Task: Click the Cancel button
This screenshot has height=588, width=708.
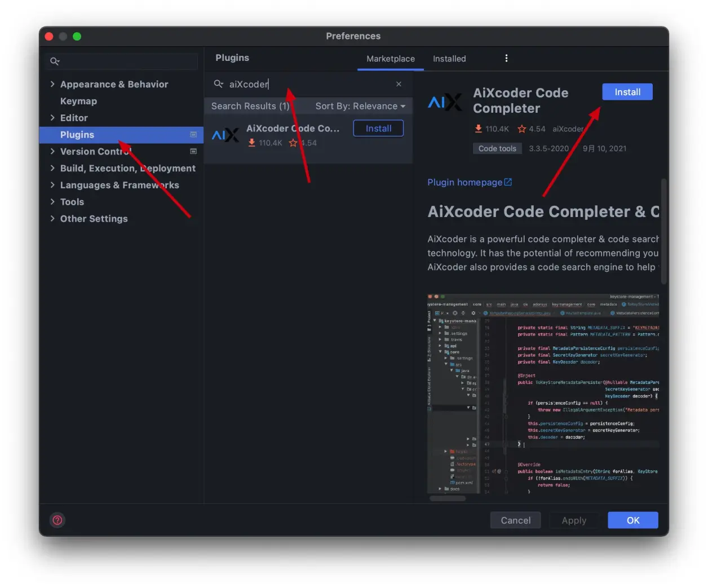Action: pos(515,520)
